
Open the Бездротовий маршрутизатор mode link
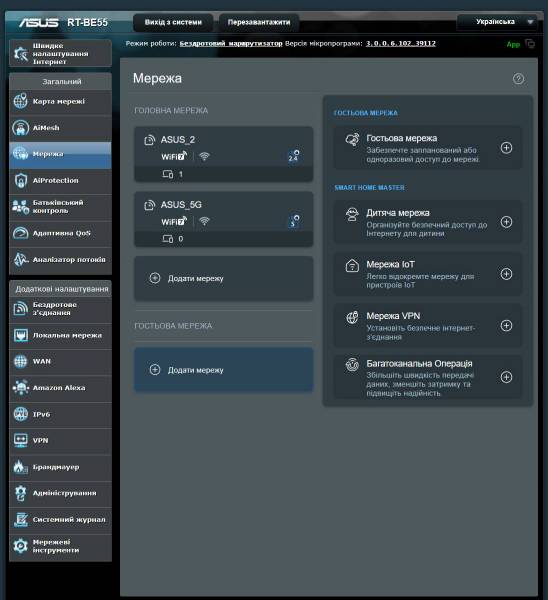pos(231,44)
